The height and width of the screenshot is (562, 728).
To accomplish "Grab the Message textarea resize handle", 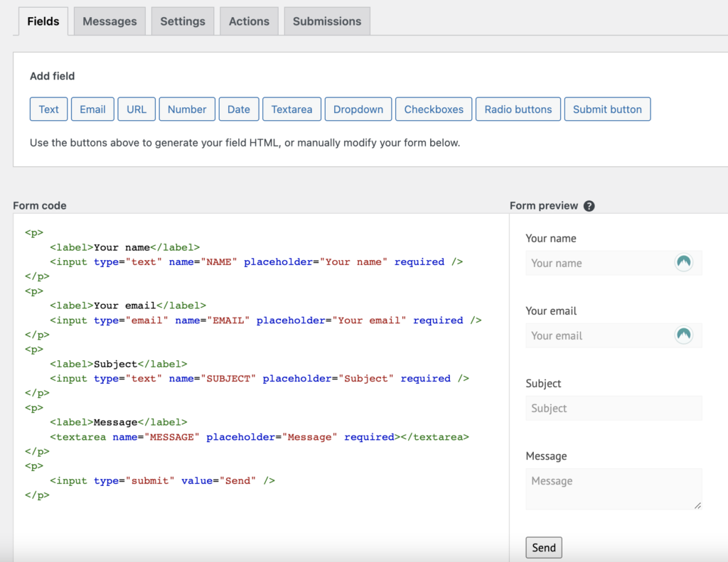I will click(x=697, y=505).
